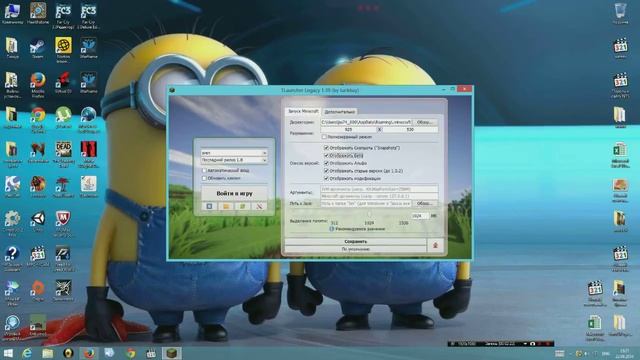
Task: Select the Google Chrome desktop shortcut
Action: tap(38, 119)
